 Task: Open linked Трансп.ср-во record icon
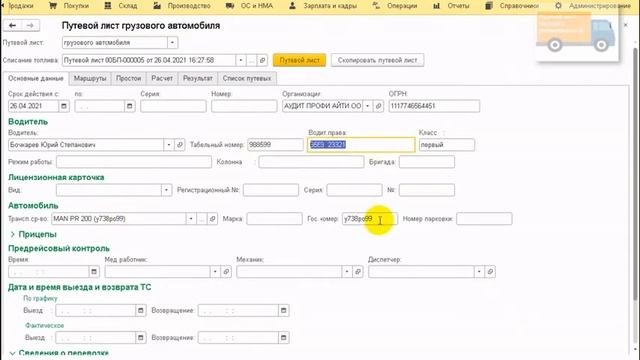212,219
